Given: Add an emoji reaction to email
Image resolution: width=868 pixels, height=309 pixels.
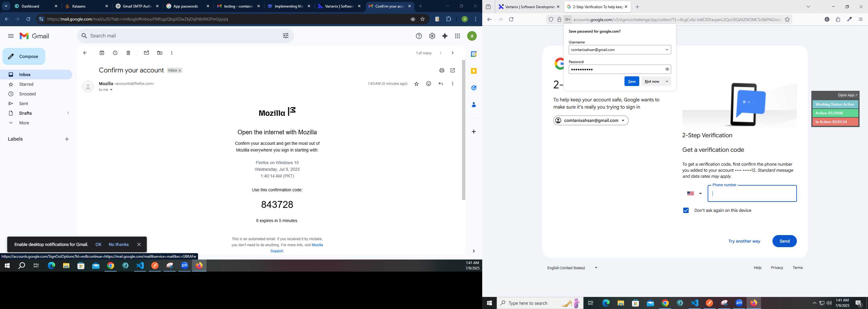Looking at the screenshot, I should (x=429, y=84).
